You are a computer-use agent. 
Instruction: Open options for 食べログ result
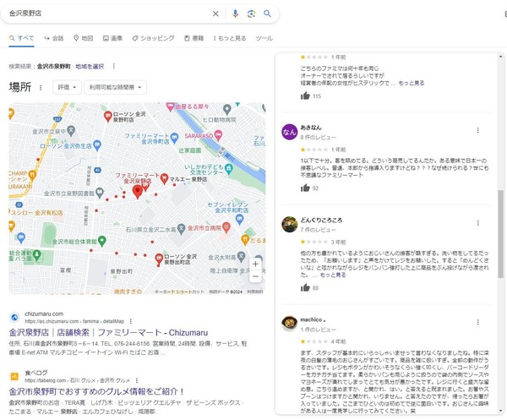pyautogui.click(x=136, y=380)
